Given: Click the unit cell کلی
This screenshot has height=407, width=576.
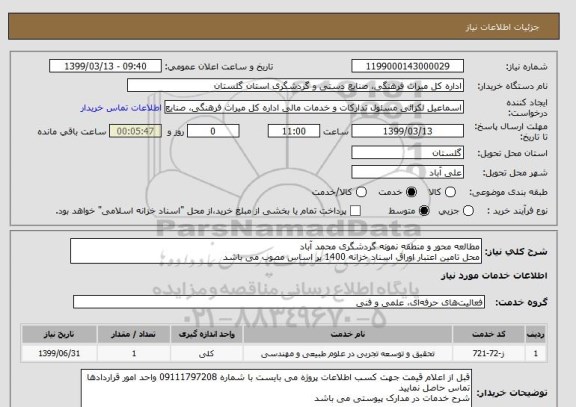Looking at the screenshot, I should (x=206, y=353).
